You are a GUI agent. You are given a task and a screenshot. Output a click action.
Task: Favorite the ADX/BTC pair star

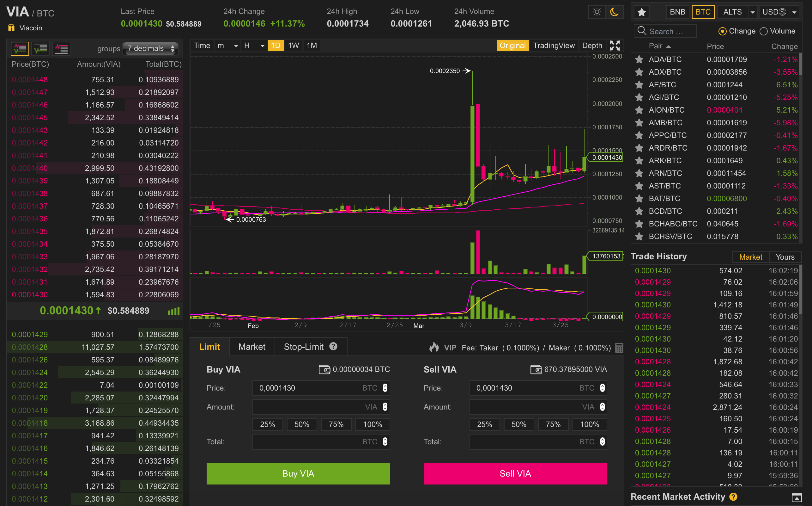point(639,72)
